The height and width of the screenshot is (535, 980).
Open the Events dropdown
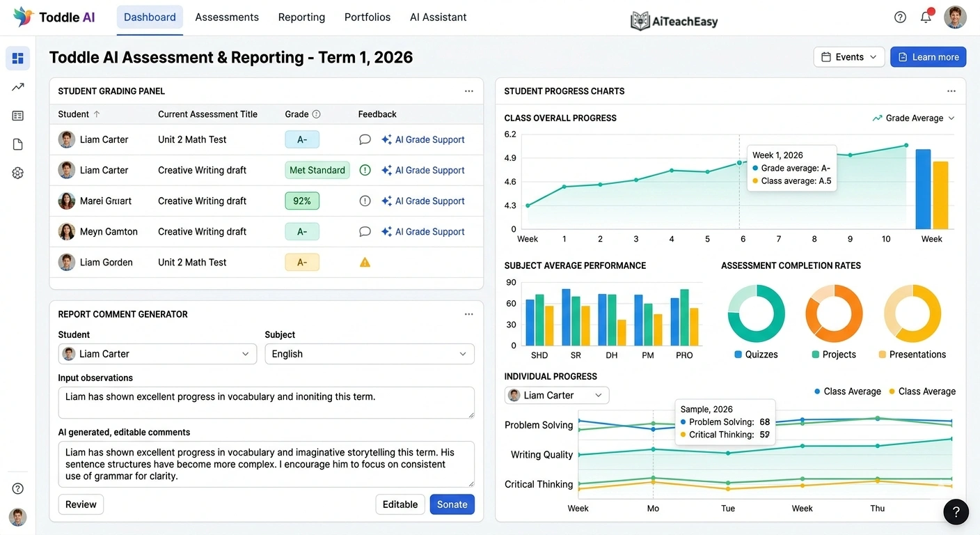(x=848, y=56)
